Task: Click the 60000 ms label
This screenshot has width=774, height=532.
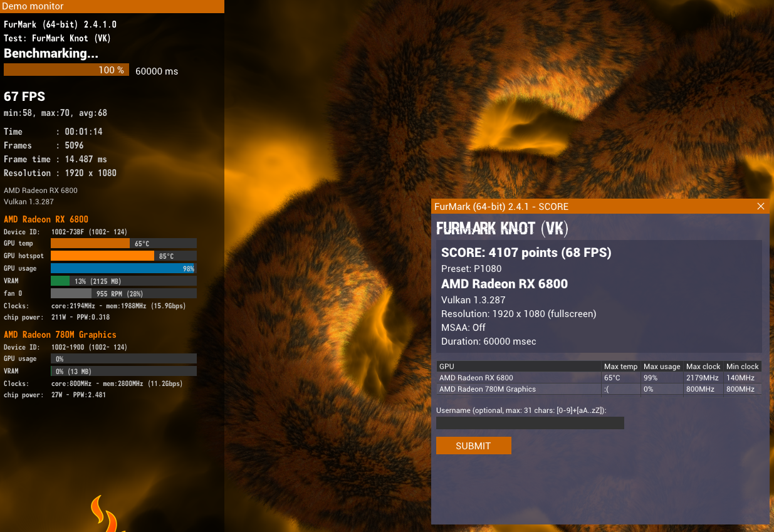Action: pos(157,71)
